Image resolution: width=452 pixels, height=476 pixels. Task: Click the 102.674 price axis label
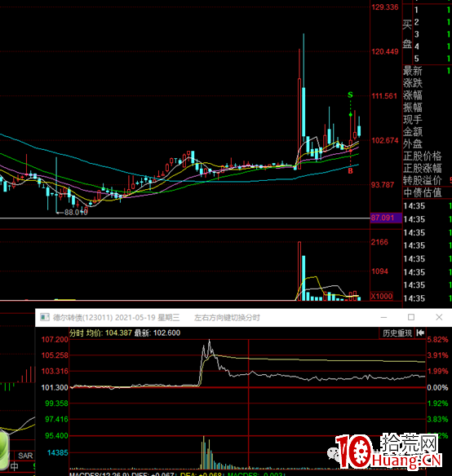click(385, 140)
